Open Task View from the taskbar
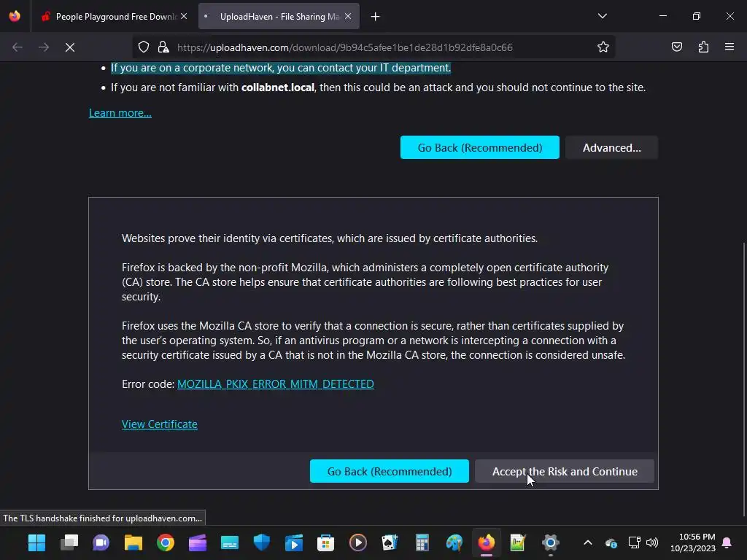The height and width of the screenshot is (560, 747). [69, 542]
